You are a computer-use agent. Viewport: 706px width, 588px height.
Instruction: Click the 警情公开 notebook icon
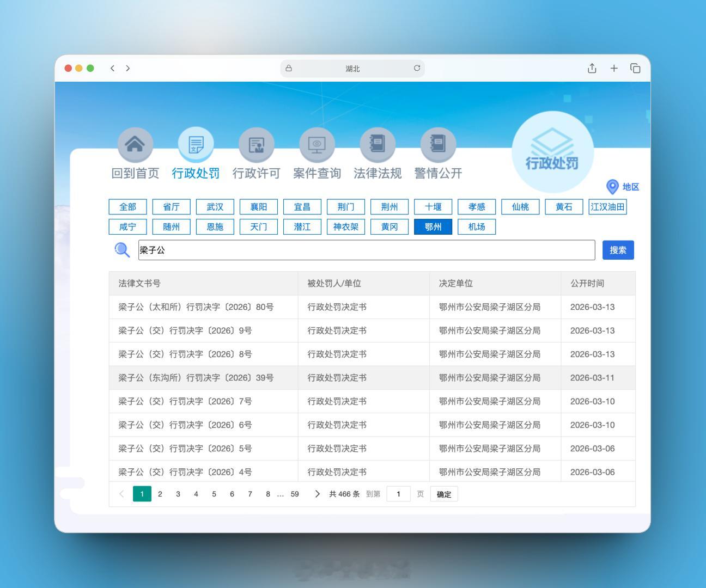tap(438, 145)
